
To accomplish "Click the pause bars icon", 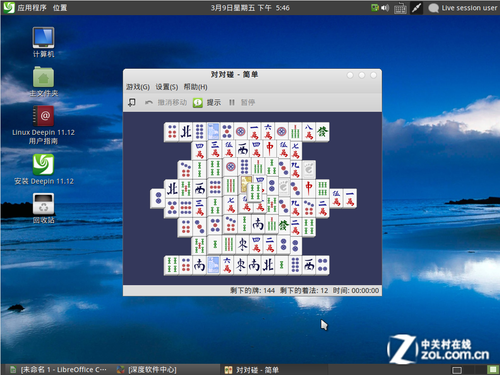I will pyautogui.click(x=232, y=102).
